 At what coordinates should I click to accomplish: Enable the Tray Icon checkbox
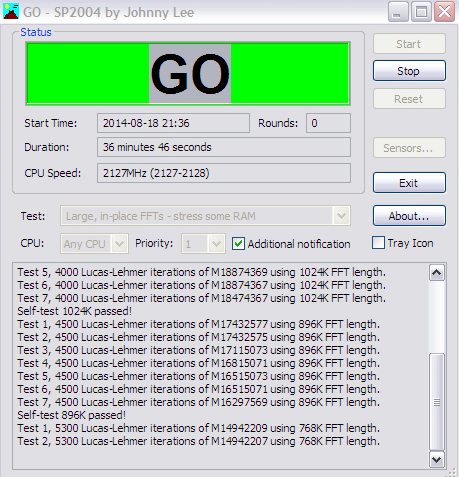(x=378, y=243)
